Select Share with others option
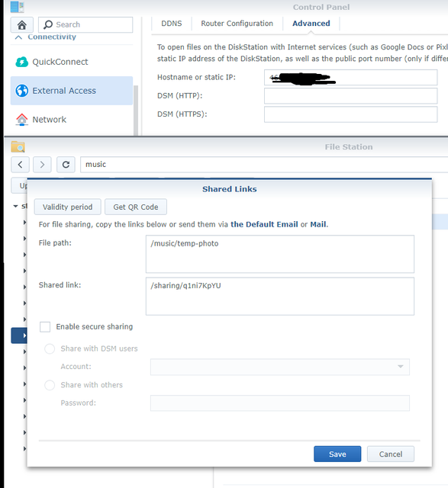 pos(50,385)
